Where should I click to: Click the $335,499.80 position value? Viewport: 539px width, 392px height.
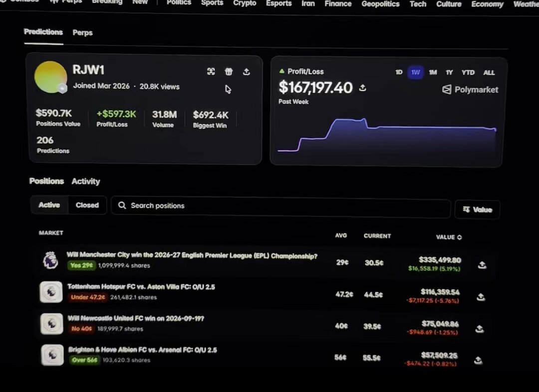(440, 260)
